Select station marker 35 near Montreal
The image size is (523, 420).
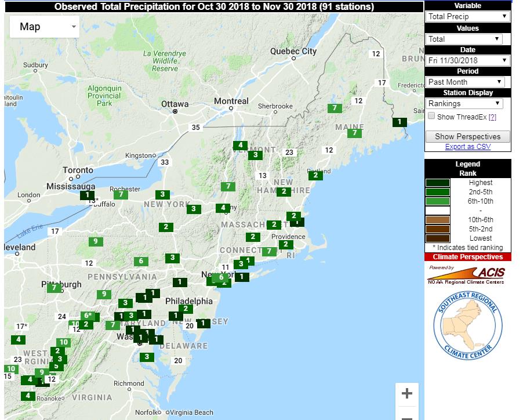point(196,127)
